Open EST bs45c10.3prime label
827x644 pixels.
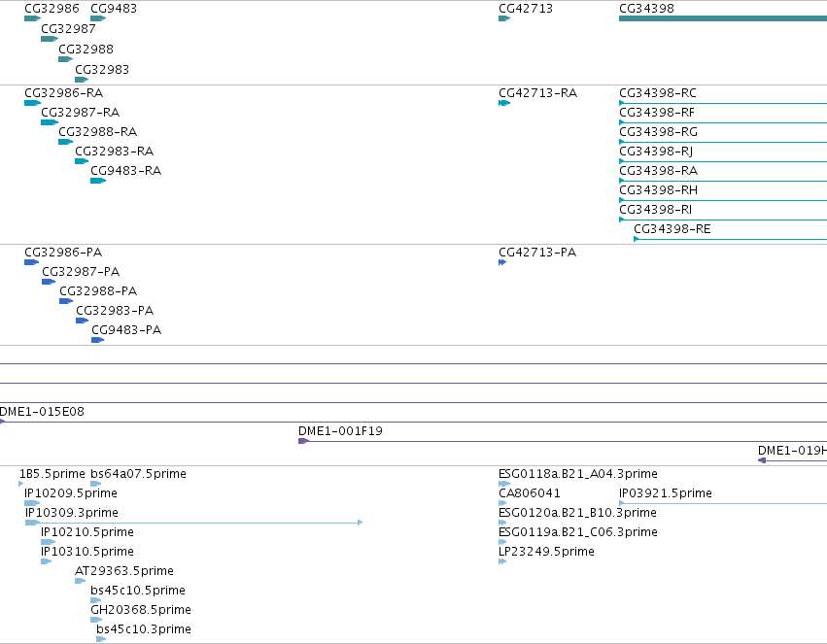tap(144, 630)
